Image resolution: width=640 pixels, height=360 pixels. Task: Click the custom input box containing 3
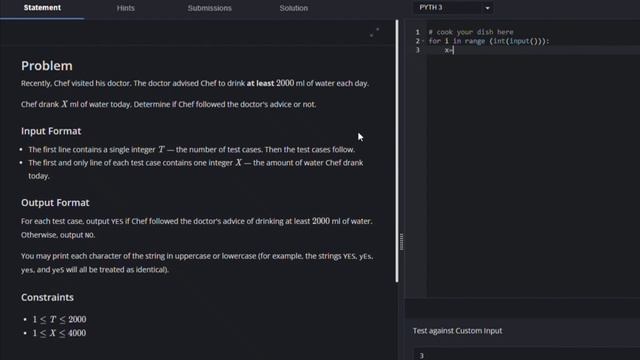tap(527, 355)
